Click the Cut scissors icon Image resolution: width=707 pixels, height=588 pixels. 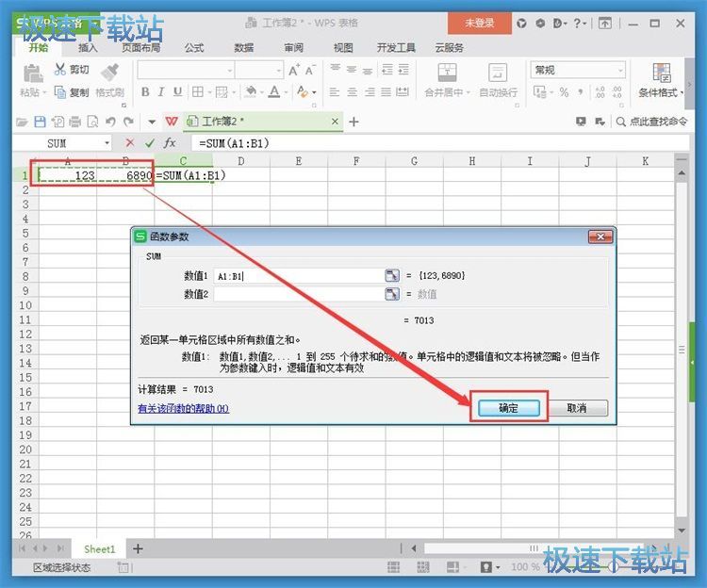coord(60,69)
